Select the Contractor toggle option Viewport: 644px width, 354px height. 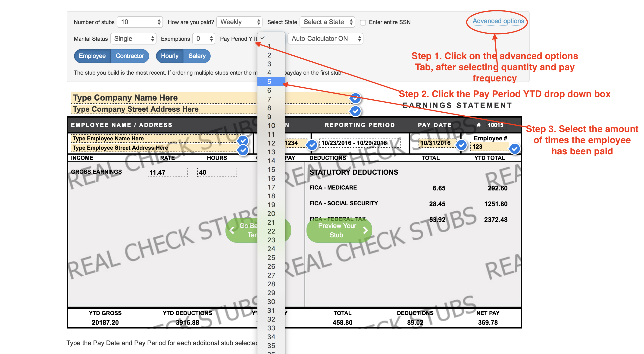130,56
